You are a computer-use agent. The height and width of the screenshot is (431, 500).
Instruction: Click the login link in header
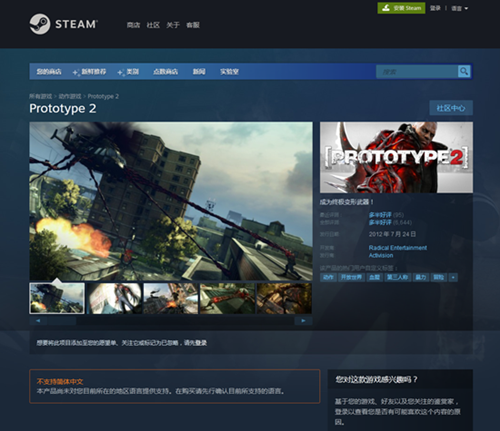(x=435, y=8)
